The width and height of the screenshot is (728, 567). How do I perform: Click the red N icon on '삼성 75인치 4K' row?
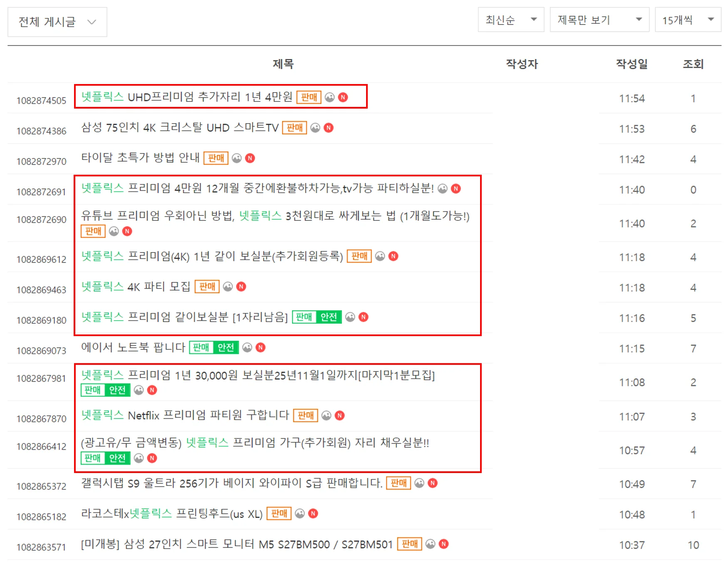(329, 128)
